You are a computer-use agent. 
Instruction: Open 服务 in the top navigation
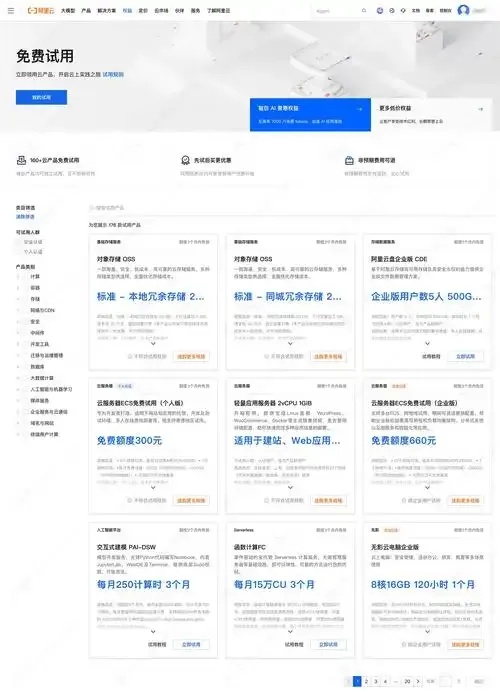pos(195,11)
